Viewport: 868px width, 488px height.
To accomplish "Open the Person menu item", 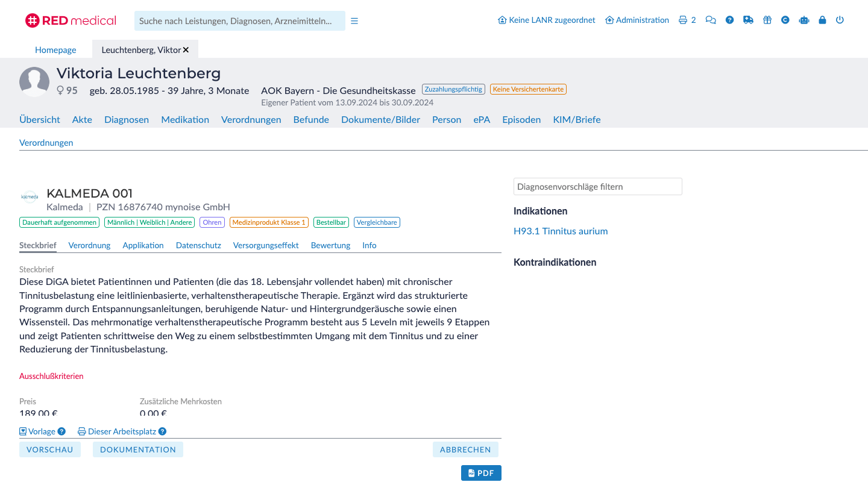I will point(447,119).
